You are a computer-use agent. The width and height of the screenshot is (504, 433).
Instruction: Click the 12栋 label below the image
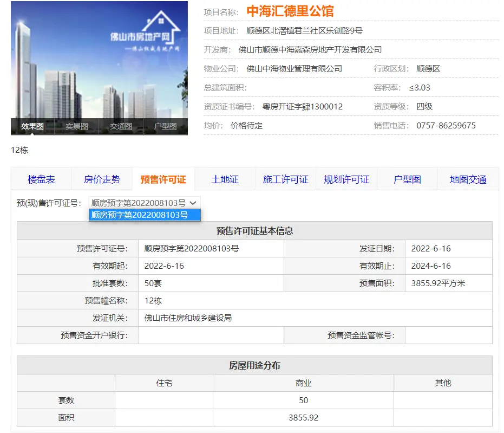point(19,150)
